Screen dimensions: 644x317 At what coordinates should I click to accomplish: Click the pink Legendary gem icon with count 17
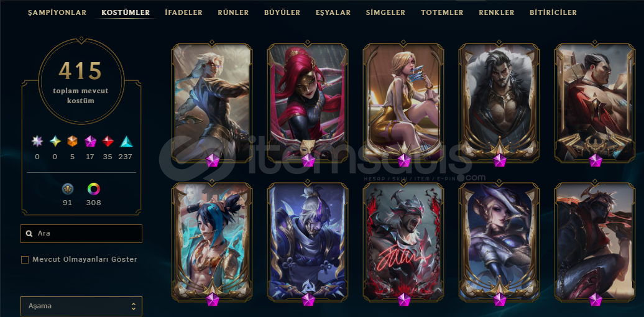[x=90, y=141]
